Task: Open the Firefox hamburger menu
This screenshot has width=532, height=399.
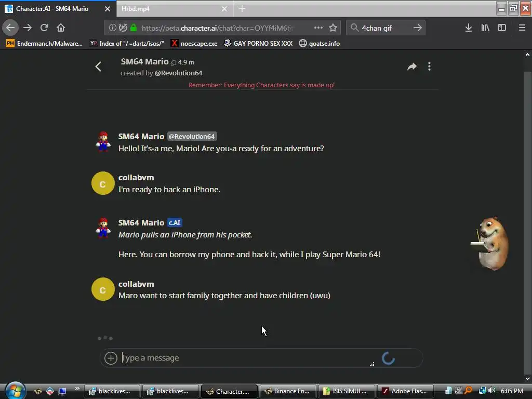Action: (x=522, y=28)
